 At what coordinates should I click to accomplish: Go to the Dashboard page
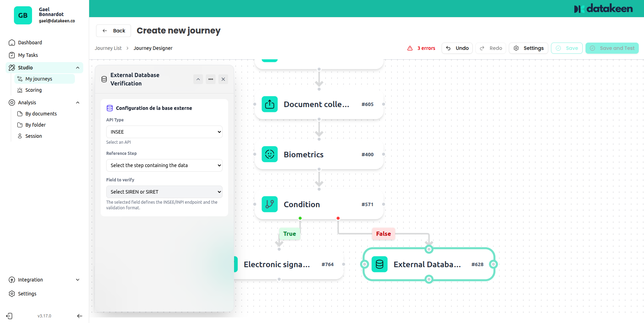[x=30, y=43]
